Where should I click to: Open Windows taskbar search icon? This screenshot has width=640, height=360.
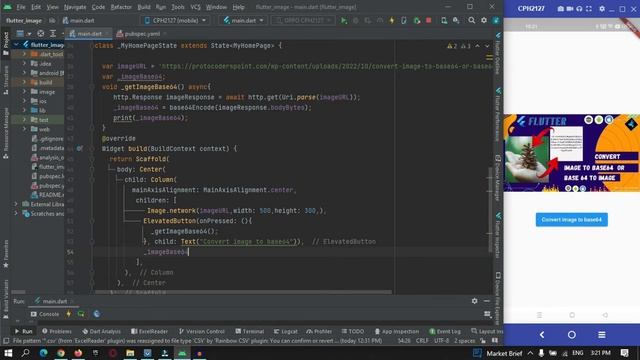coord(25,353)
